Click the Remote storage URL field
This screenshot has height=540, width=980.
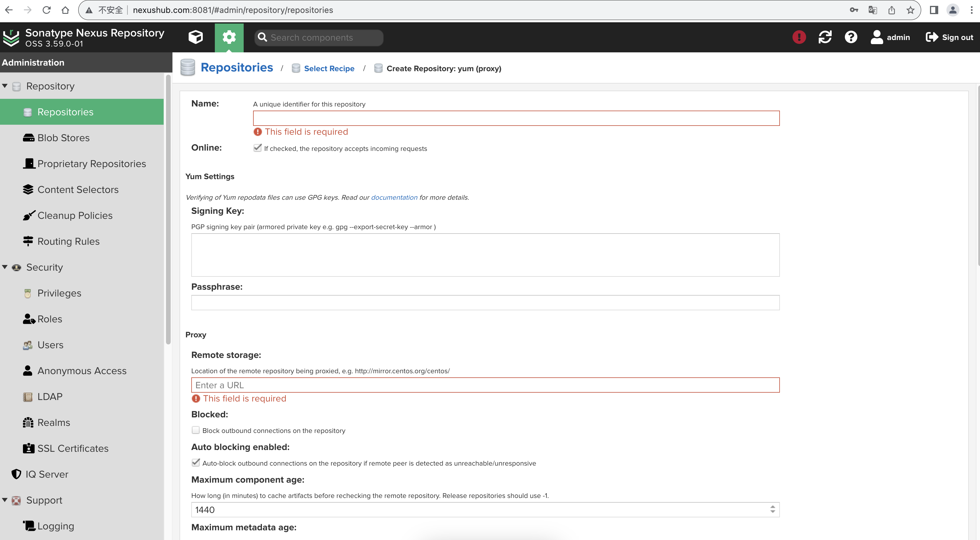point(485,385)
